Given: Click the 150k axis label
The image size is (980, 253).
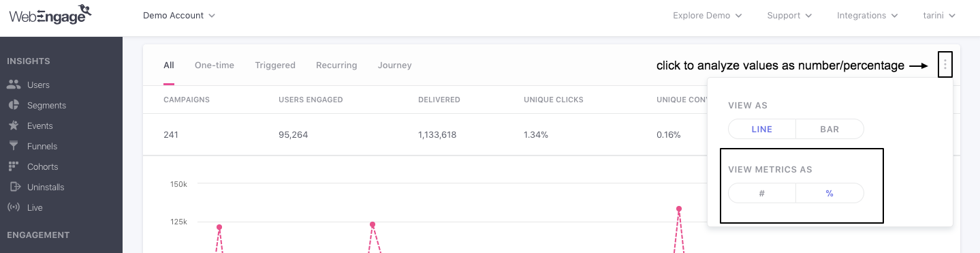Looking at the screenshot, I should 178,184.
